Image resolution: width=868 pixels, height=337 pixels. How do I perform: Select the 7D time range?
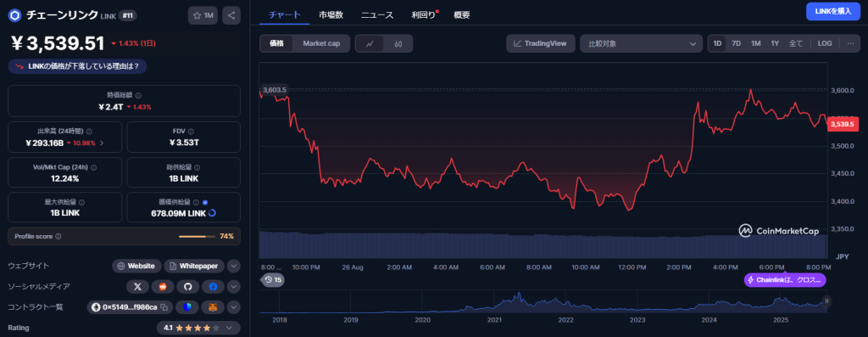tap(737, 43)
